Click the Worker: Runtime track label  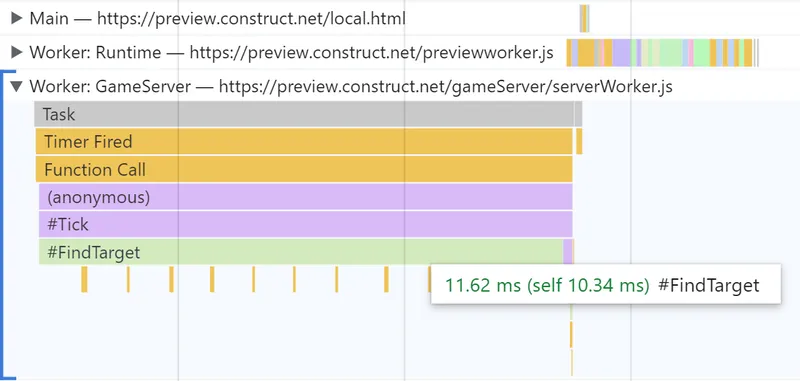click(291, 53)
